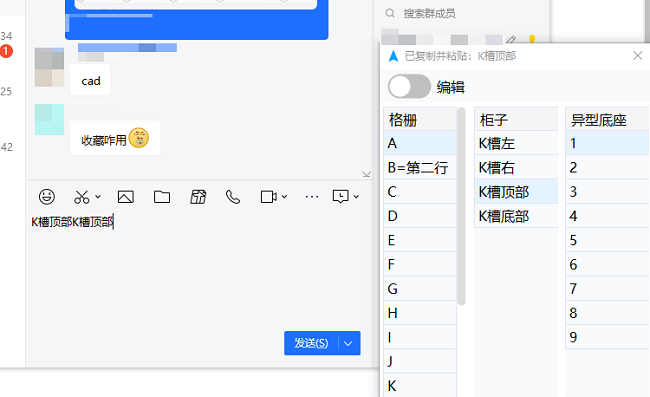
Task: Open the send file folder icon
Action: (x=162, y=197)
